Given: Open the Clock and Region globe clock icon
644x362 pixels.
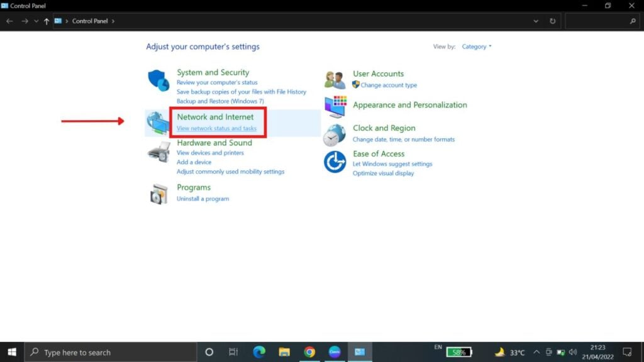Looking at the screenshot, I should (335, 135).
